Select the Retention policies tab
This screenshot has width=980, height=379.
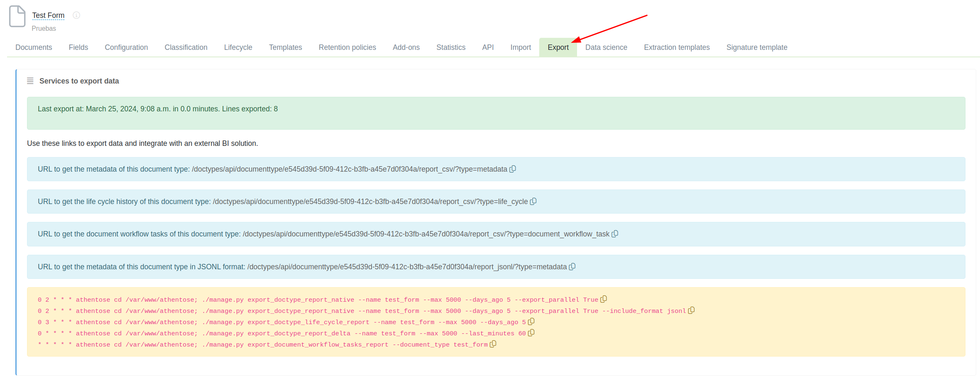[x=347, y=47]
